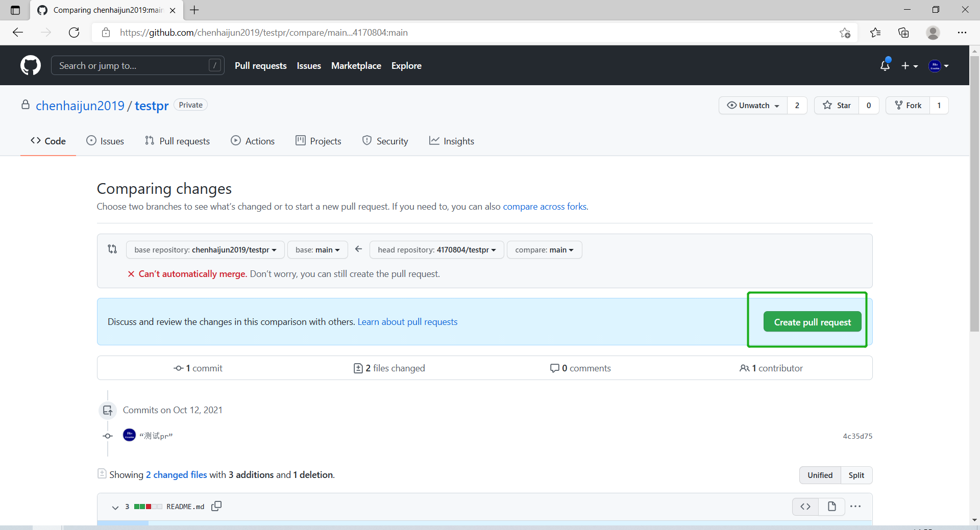Select Split diff view
The image size is (980, 530).
tap(856, 475)
